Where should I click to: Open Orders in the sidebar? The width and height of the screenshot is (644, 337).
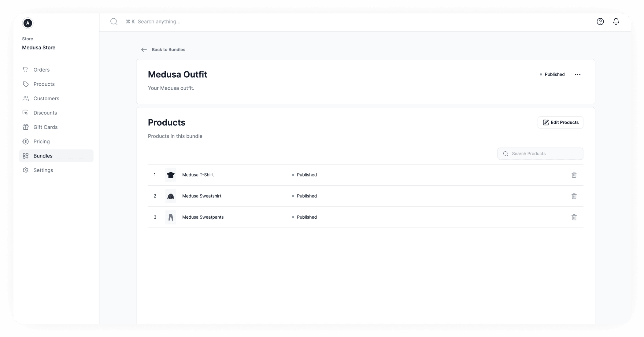(x=41, y=70)
